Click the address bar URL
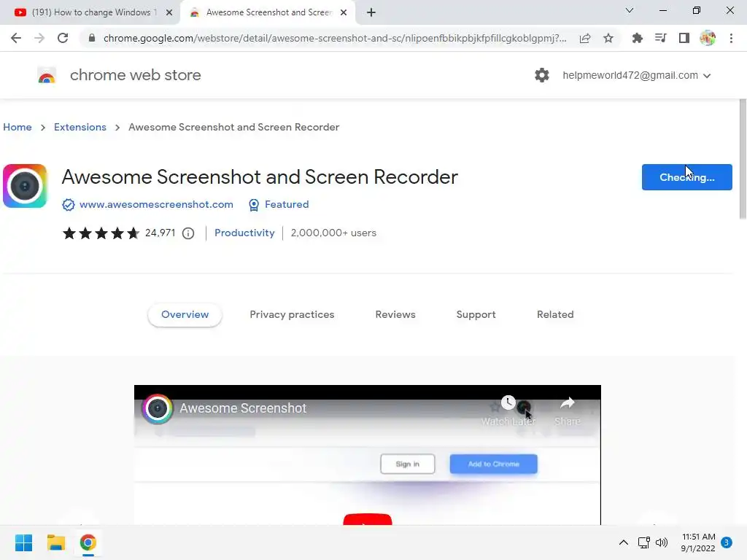This screenshot has width=747, height=560. [335, 38]
